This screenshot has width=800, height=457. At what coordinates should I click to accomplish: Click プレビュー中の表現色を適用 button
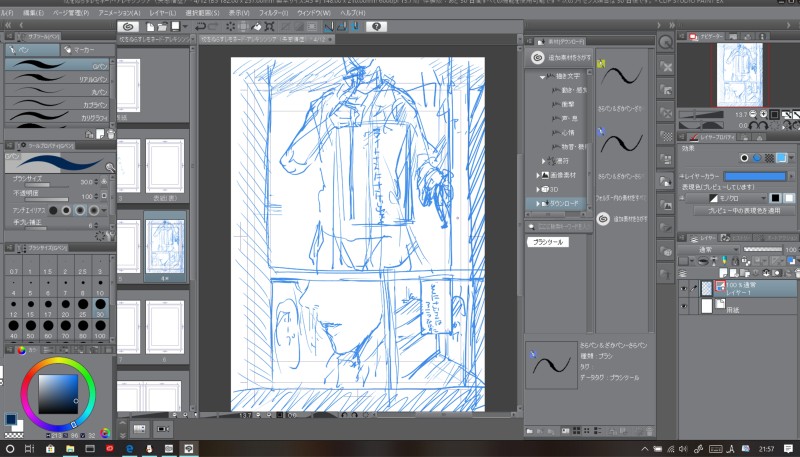coord(744,211)
